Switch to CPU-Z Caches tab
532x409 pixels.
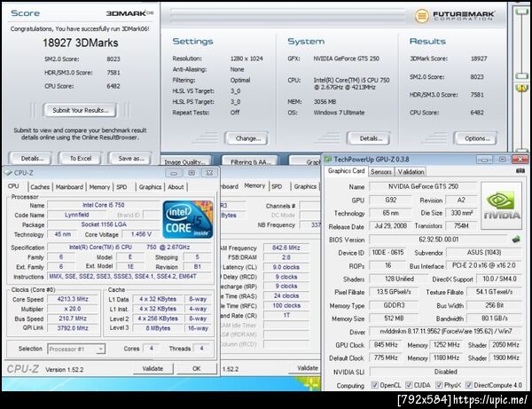[x=40, y=187]
